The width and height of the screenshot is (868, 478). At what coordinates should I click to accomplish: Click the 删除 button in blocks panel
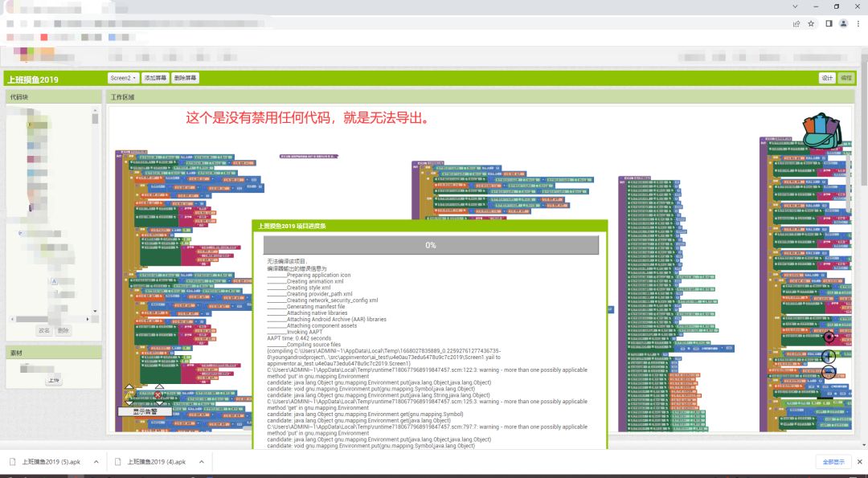(x=63, y=330)
